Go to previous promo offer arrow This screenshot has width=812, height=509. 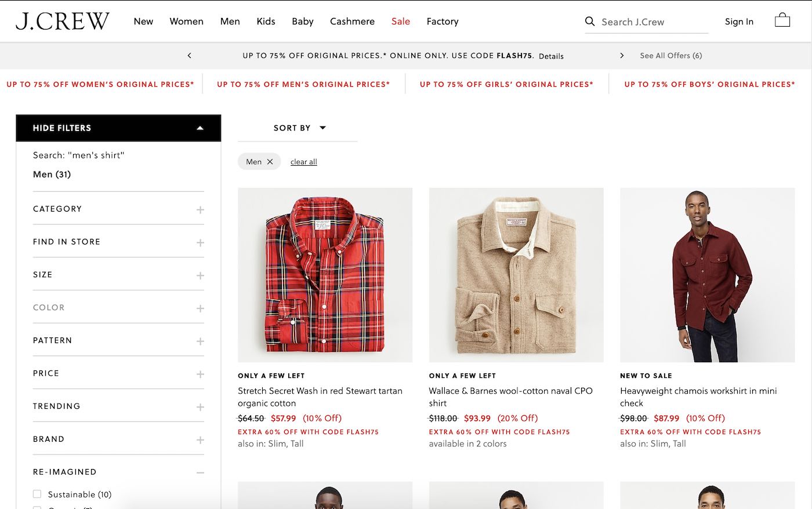coord(189,56)
